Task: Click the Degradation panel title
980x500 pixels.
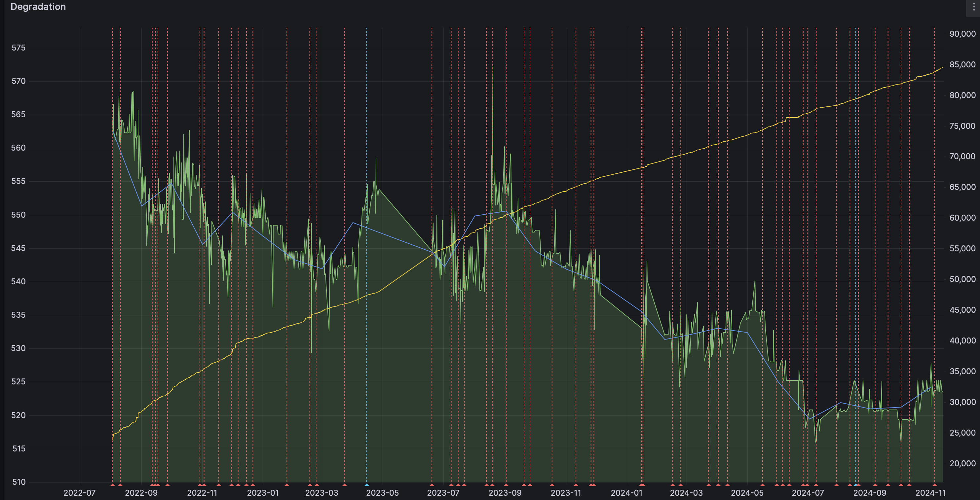Action: tap(38, 7)
